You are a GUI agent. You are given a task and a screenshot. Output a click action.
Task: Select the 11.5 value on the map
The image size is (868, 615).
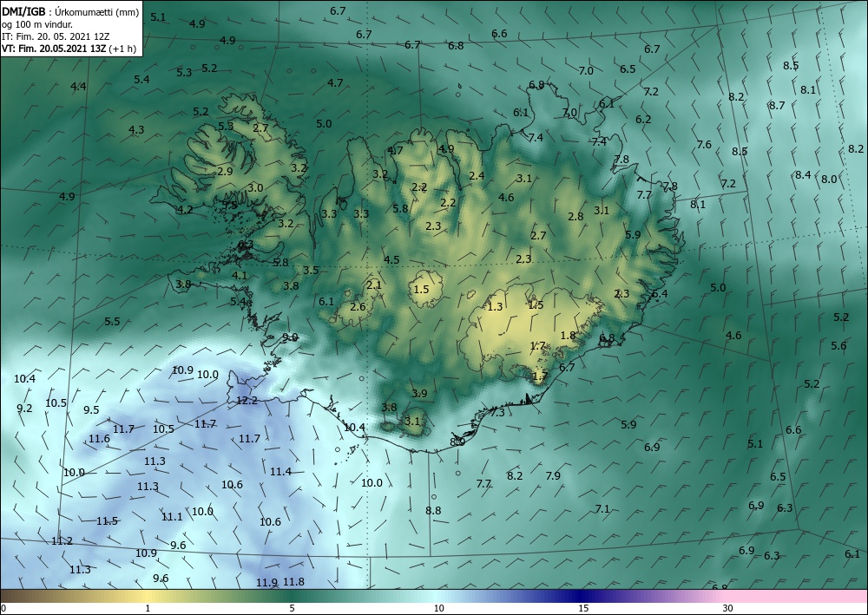point(107,521)
